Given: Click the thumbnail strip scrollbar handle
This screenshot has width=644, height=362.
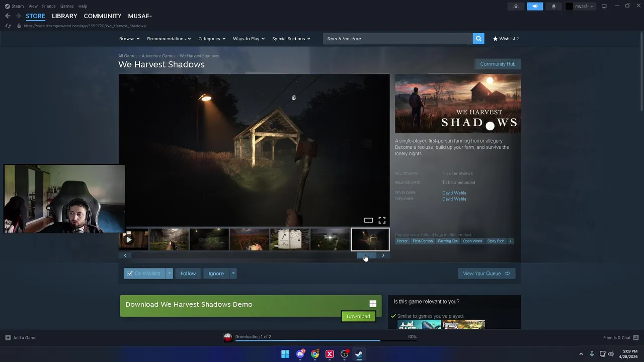Looking at the screenshot, I should [366, 255].
